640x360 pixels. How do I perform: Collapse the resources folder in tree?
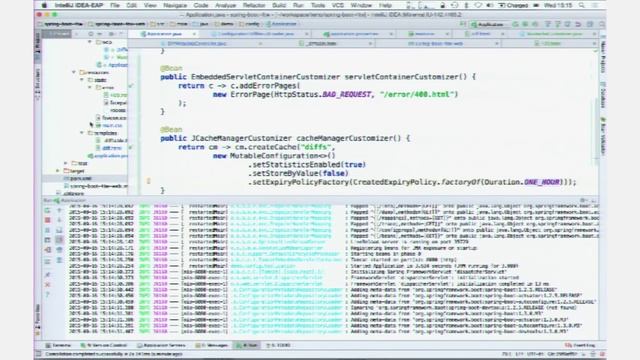pos(74,72)
